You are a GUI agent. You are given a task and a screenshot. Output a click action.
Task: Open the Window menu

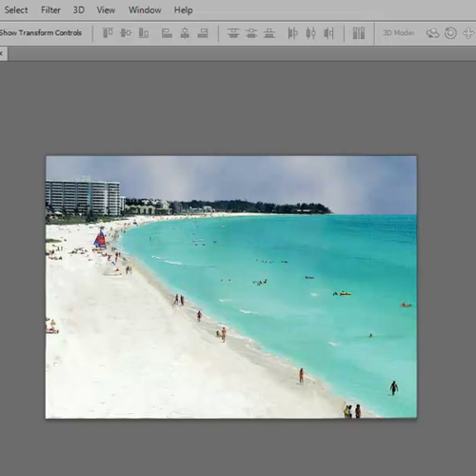145,10
